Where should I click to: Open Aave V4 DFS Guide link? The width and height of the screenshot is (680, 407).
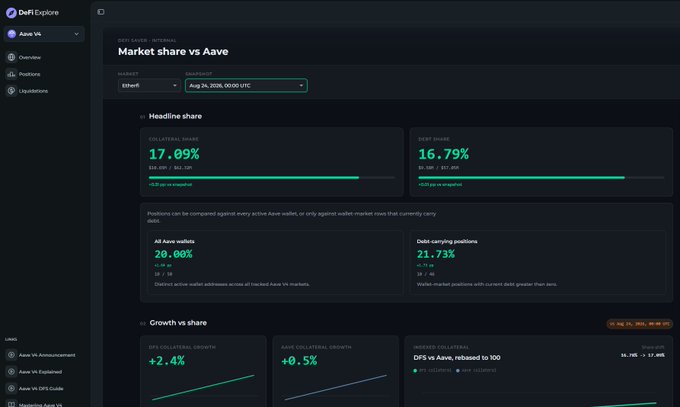41,388
